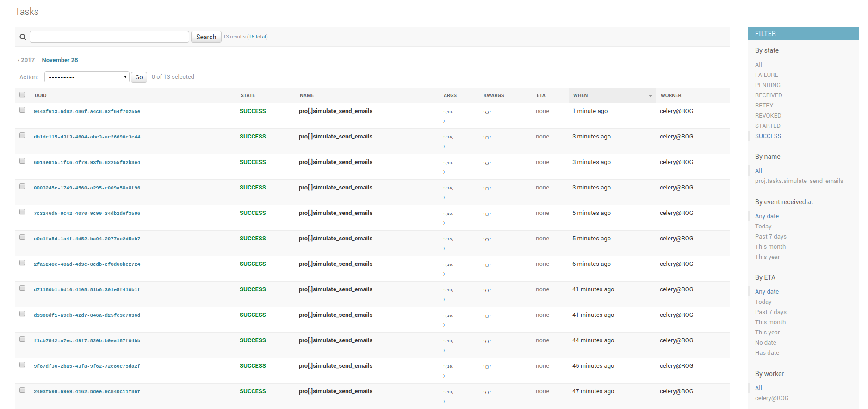The height and width of the screenshot is (409, 868).
Task: Toggle the select-all tasks checkbox
Action: [x=22, y=94]
